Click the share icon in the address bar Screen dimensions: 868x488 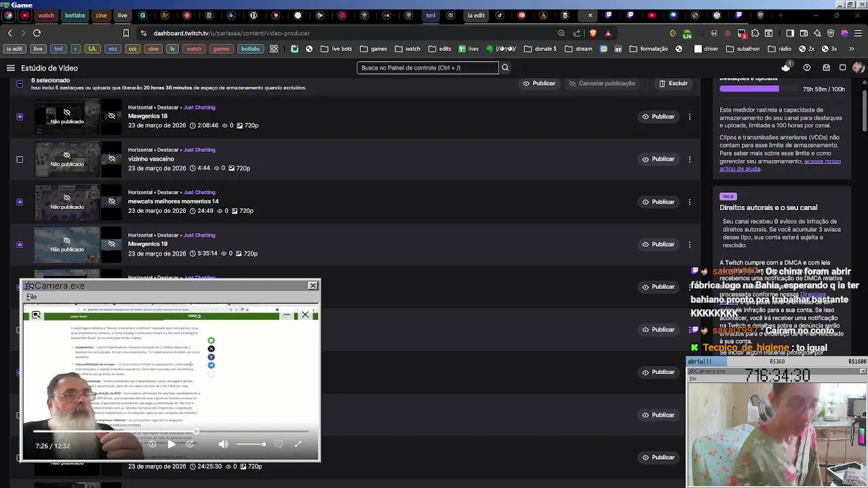[576, 33]
